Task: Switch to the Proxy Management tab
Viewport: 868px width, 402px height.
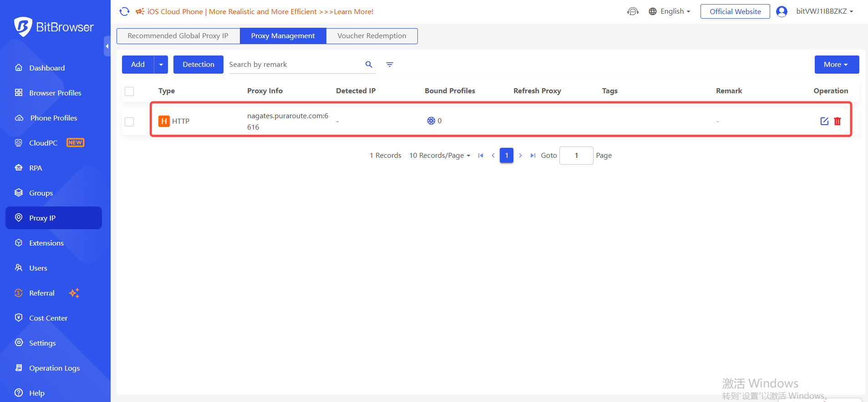Action: (x=283, y=36)
